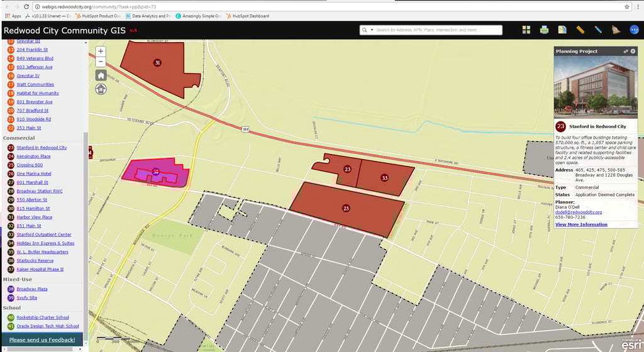Viewport: 644px width, 352px height.
Task: Open the Harbor View Place link
Action: (34, 217)
